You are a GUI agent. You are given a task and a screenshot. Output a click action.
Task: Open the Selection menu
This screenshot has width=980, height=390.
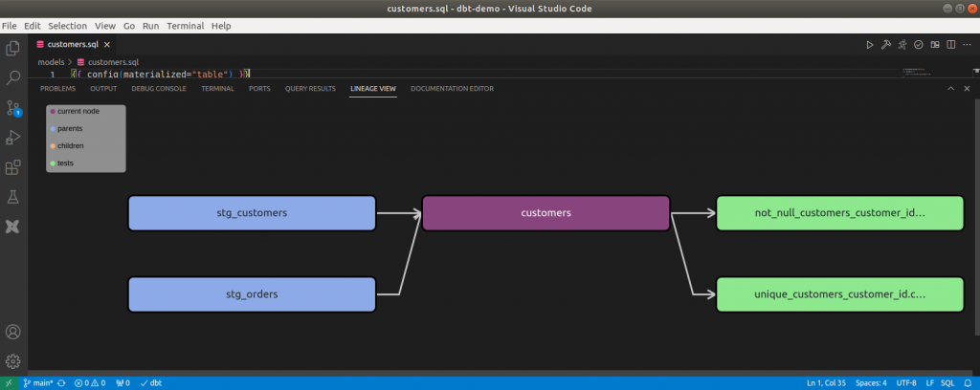68,26
